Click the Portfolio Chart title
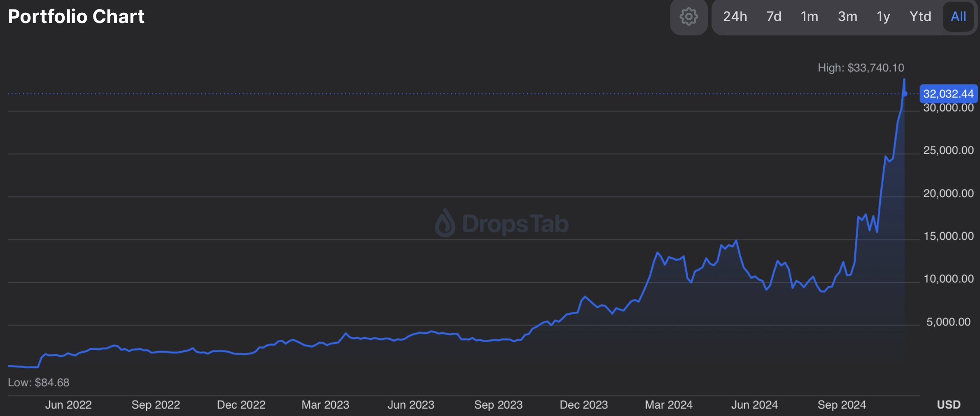This screenshot has width=980, height=416. pyautogui.click(x=76, y=16)
